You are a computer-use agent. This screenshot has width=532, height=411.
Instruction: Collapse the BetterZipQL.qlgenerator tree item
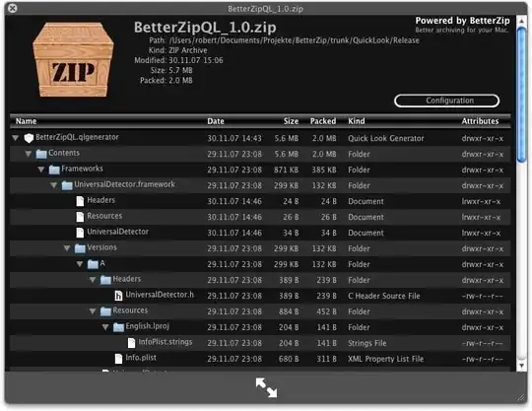pos(15,138)
